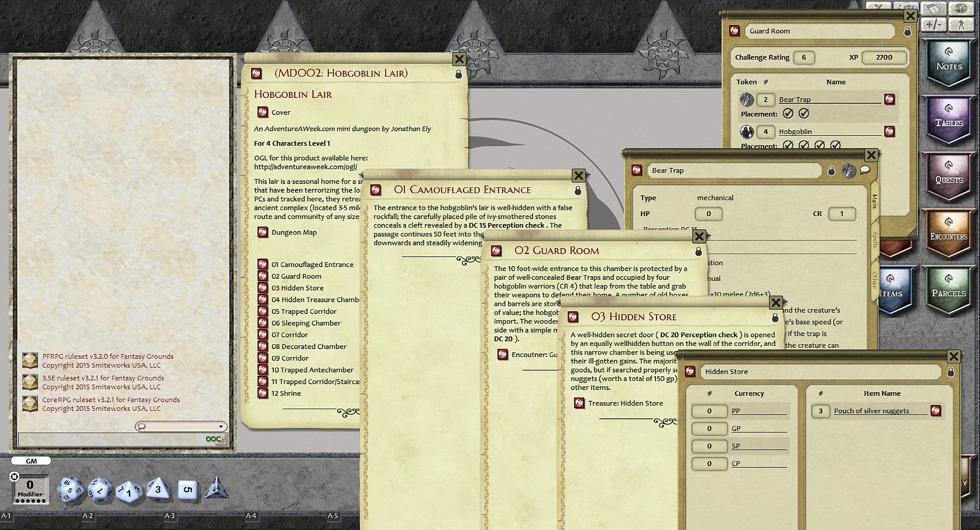980x530 pixels.
Task: Toggle the lock on 01 Camouflaged Entrance
Action: pos(578,190)
